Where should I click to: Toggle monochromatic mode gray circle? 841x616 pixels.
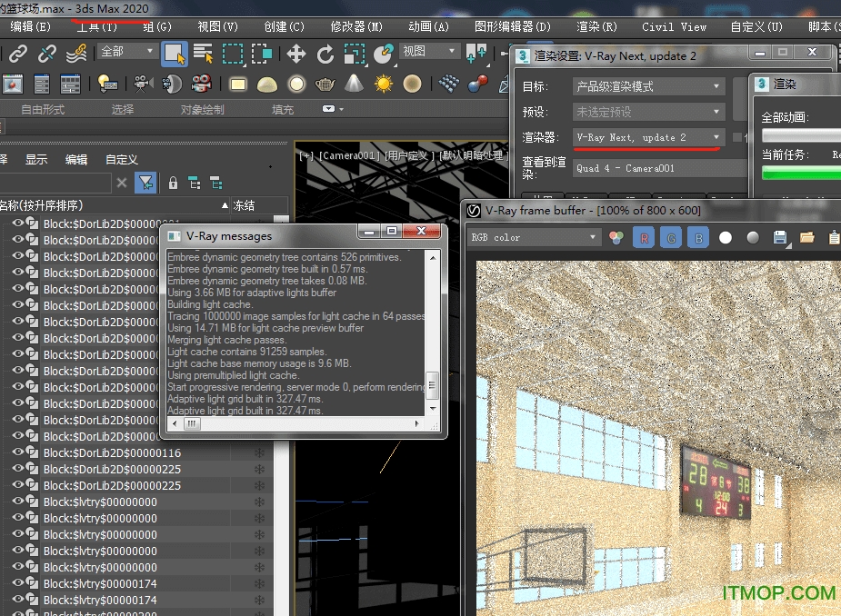[x=753, y=237]
